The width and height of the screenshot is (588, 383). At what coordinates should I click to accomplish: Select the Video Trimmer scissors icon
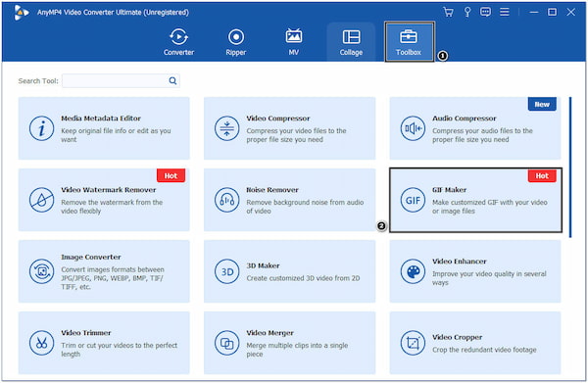pyautogui.click(x=41, y=343)
